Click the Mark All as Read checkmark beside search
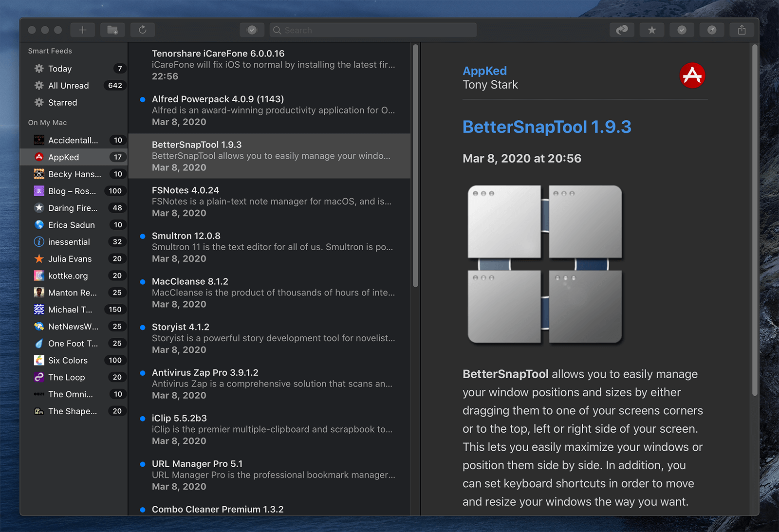Image resolution: width=779 pixels, height=532 pixels. (252, 30)
